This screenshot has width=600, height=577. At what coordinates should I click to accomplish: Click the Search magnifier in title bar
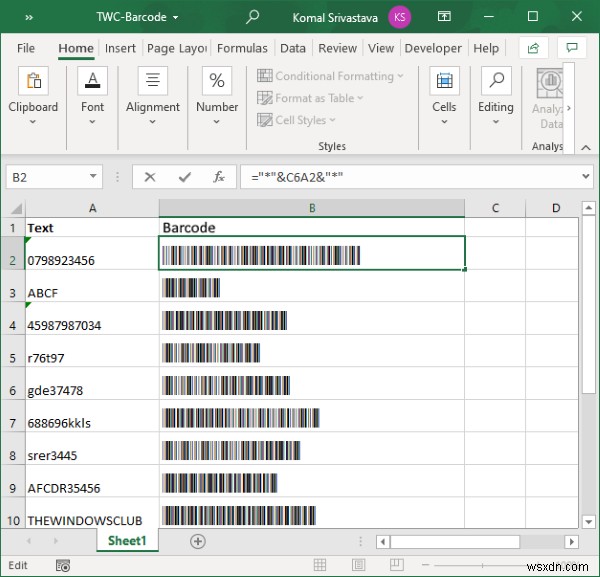coord(253,17)
